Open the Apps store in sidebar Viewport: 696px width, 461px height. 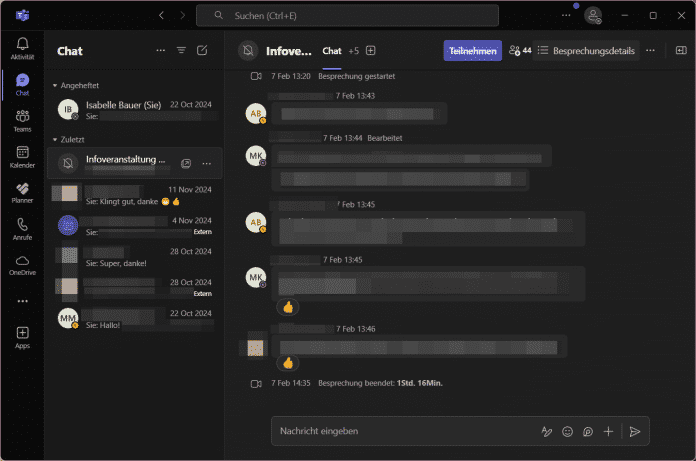coord(22,338)
